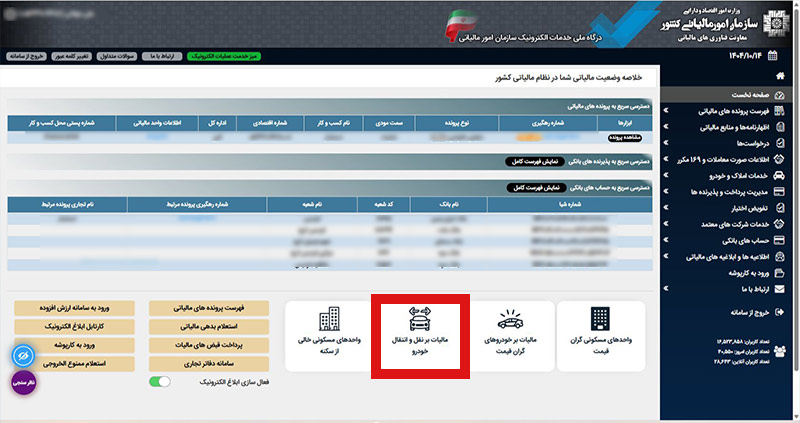This screenshot has width=800, height=423.
Task: Expand the فهرست پرونده های مالیاتی sidebar arrow
Action: click(666, 110)
